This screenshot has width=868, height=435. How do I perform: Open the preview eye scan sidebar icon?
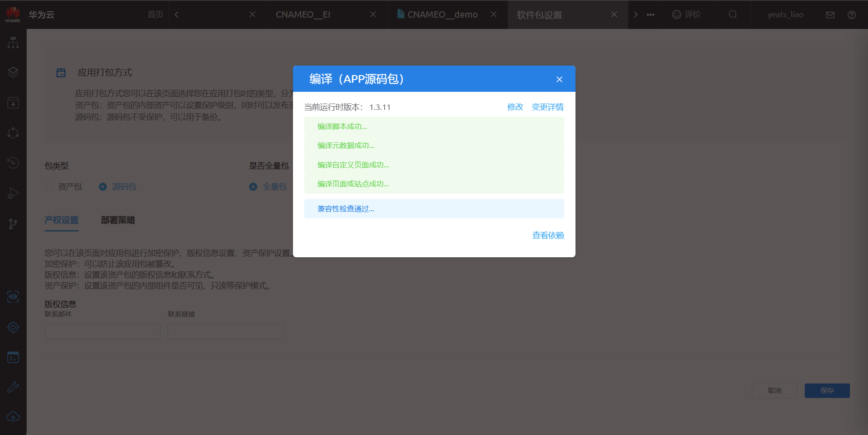13,297
